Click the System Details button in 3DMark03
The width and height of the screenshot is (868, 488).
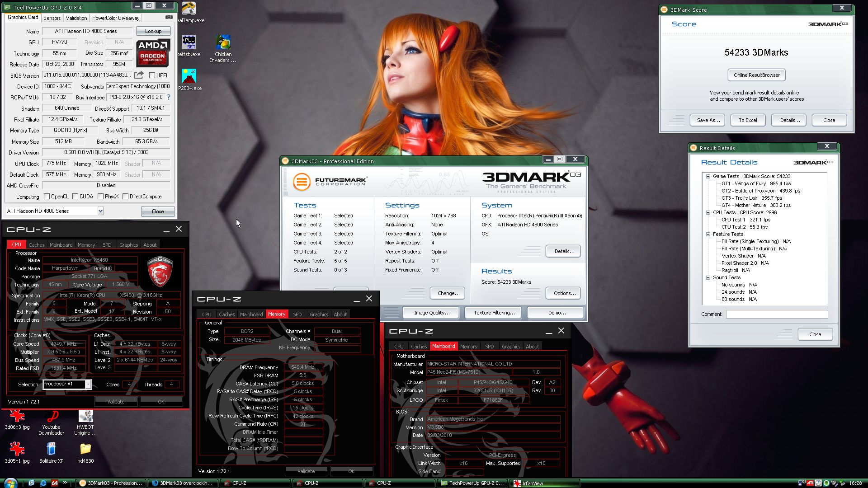click(x=563, y=251)
